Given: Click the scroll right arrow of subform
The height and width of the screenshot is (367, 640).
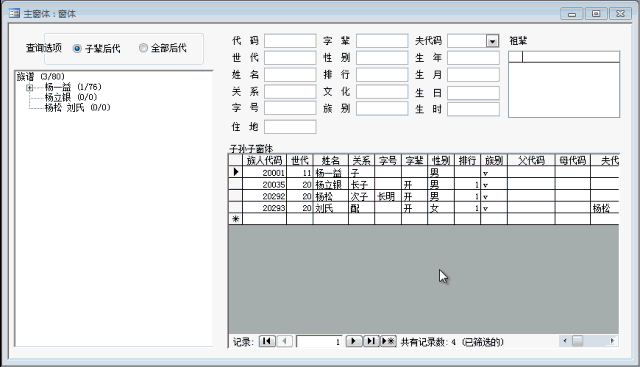Looking at the screenshot, I should point(612,341).
